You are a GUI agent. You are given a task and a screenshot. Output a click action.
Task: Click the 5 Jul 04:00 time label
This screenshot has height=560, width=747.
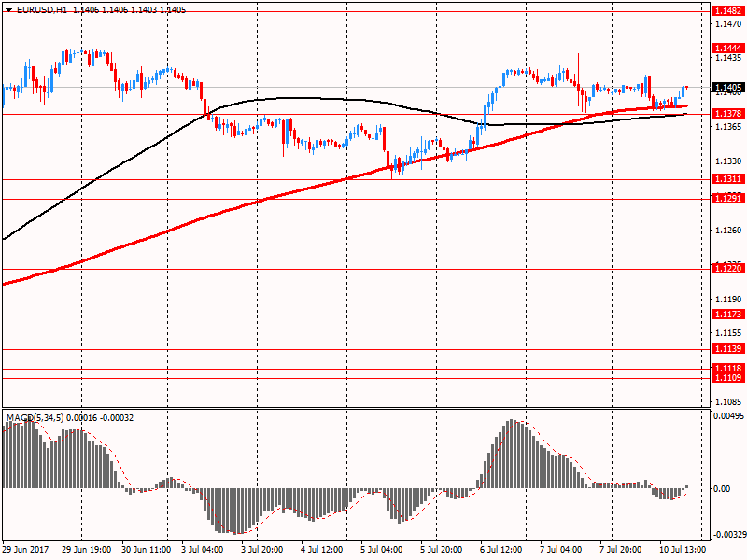(x=381, y=550)
